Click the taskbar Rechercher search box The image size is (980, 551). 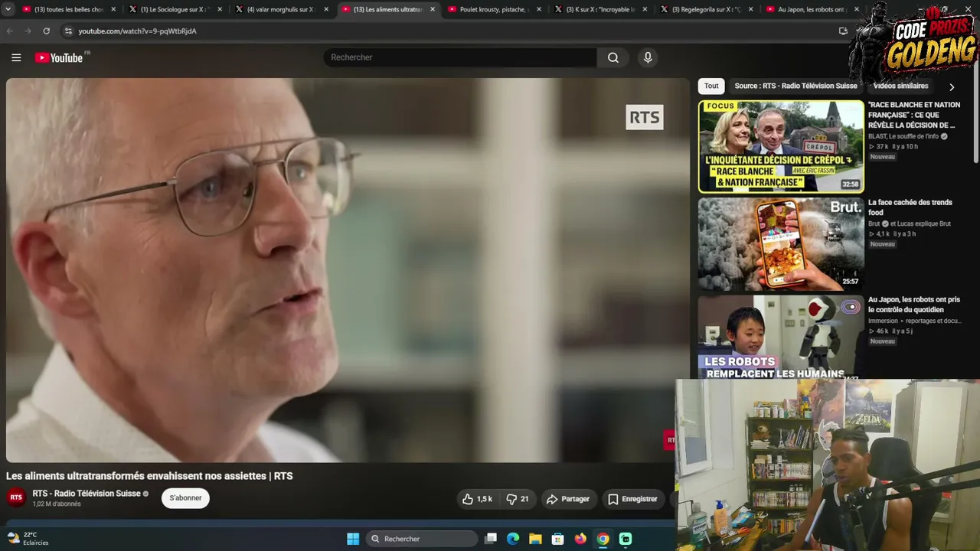422,539
